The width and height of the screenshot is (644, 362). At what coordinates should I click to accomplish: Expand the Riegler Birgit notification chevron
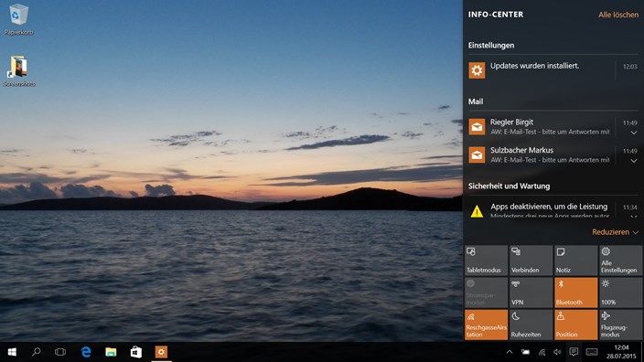pos(633,133)
